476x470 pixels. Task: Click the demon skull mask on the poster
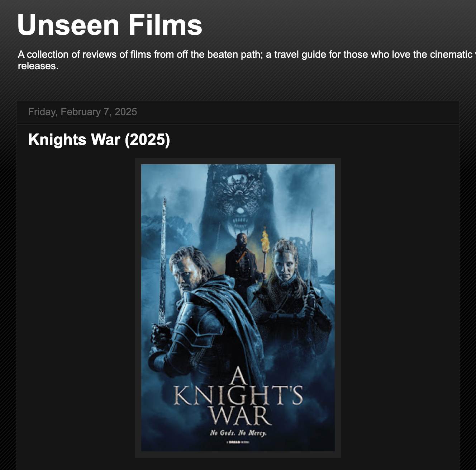[x=237, y=201]
